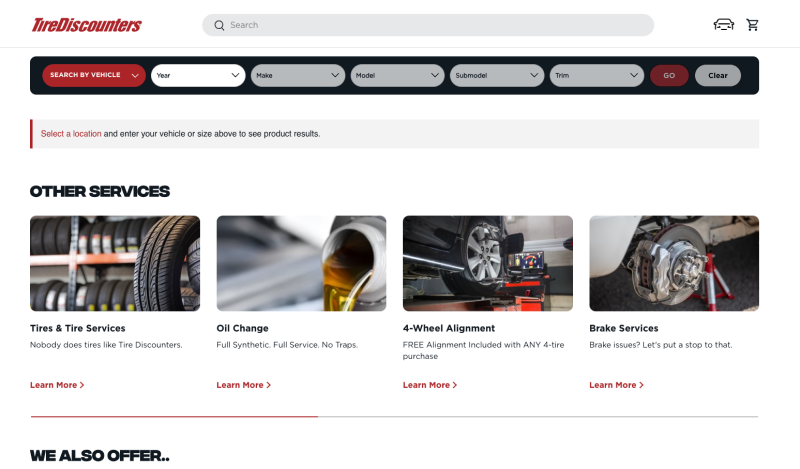Open the 4-Wheel Alignment image
This screenshot has height=469, width=800.
point(488,263)
